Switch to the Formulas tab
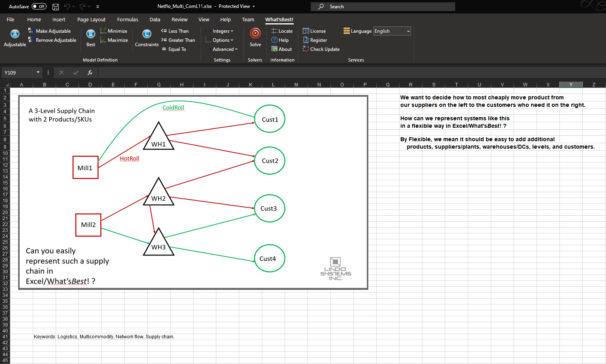The width and height of the screenshot is (606, 364). coord(128,19)
